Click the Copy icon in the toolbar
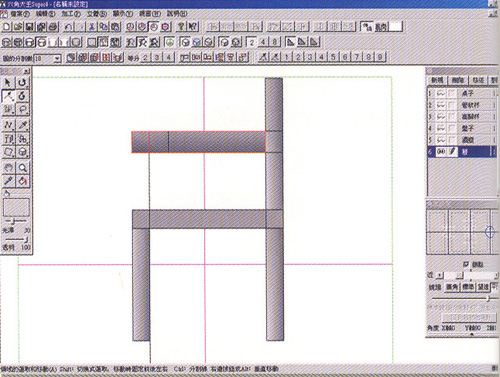The height and width of the screenshot is (377, 500). 104,27
